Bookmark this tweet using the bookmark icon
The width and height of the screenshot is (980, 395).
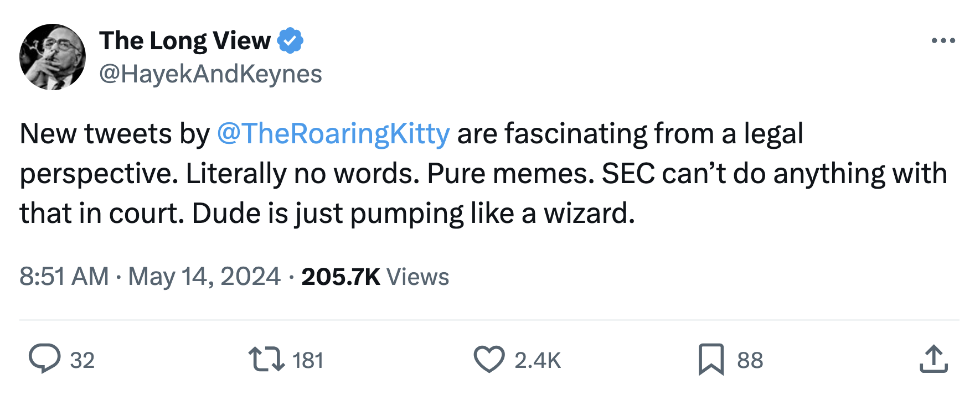click(711, 358)
